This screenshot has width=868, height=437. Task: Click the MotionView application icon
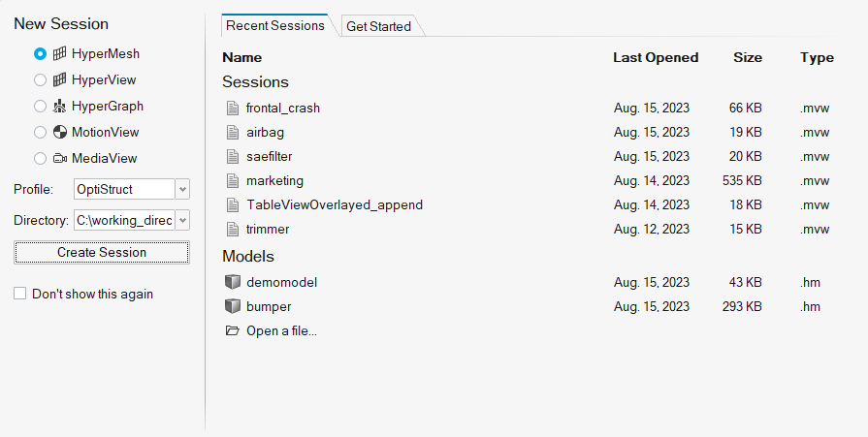point(60,132)
